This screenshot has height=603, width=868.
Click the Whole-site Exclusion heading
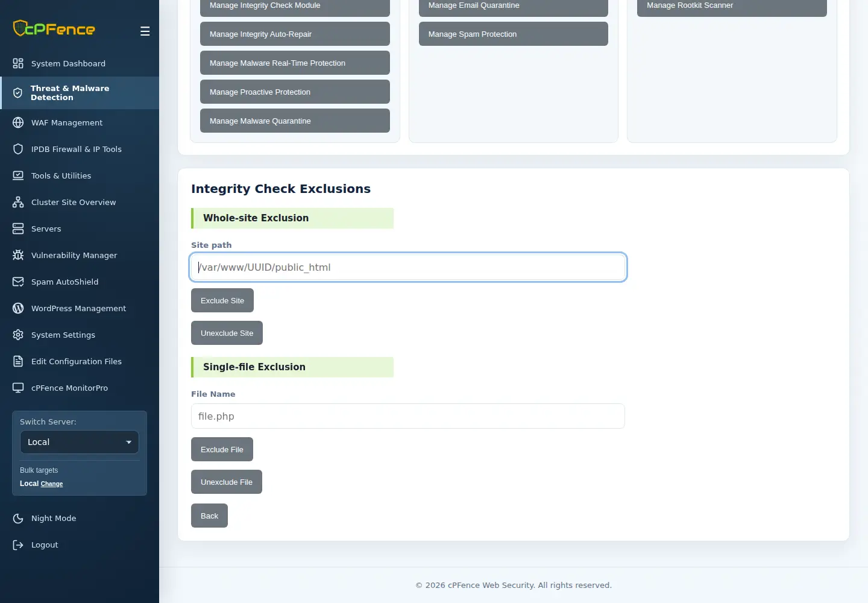pos(292,218)
